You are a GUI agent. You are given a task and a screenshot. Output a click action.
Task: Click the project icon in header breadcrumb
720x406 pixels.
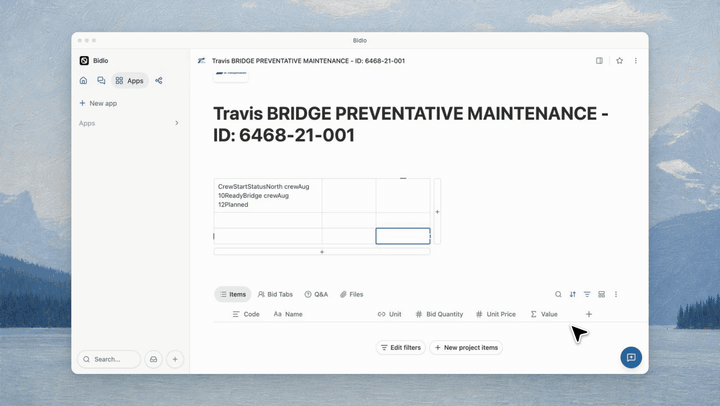point(202,61)
